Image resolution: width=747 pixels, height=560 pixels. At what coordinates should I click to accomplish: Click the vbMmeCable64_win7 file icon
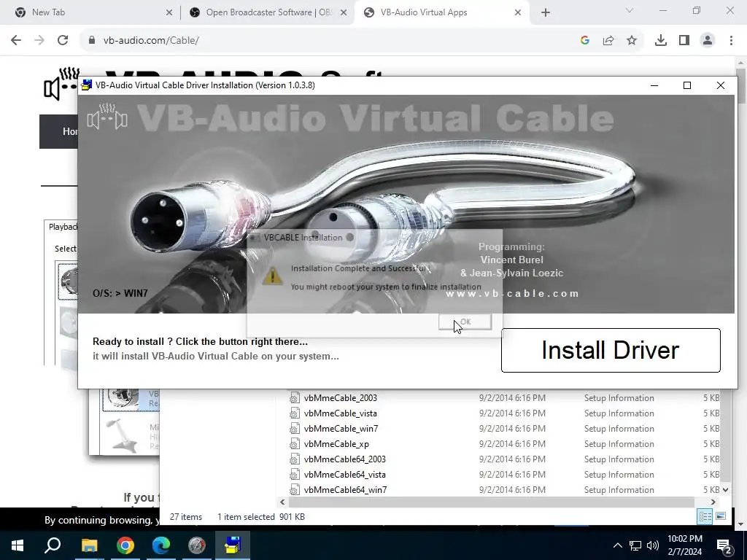point(295,489)
